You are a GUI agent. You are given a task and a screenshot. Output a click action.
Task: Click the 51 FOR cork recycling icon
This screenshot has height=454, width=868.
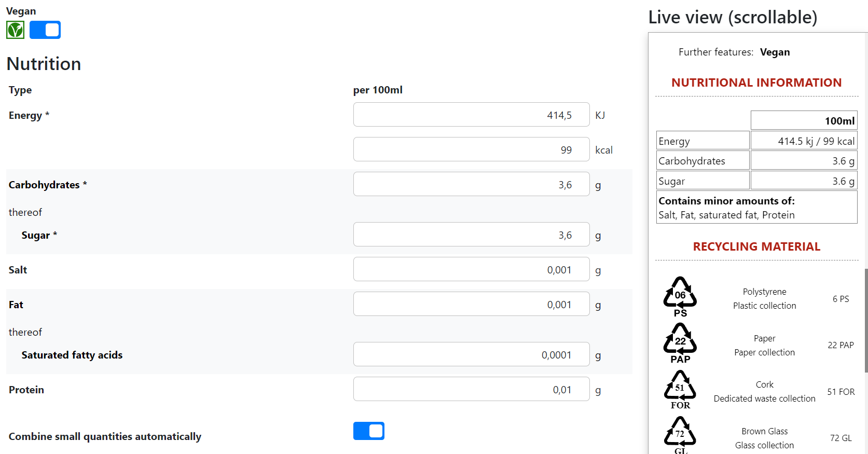[x=680, y=389]
